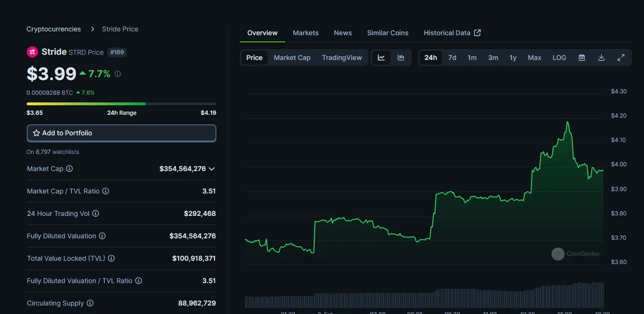The height and width of the screenshot is (314, 644).
Task: Open info icon next to Fully Diluted Valuation
Action: [102, 236]
